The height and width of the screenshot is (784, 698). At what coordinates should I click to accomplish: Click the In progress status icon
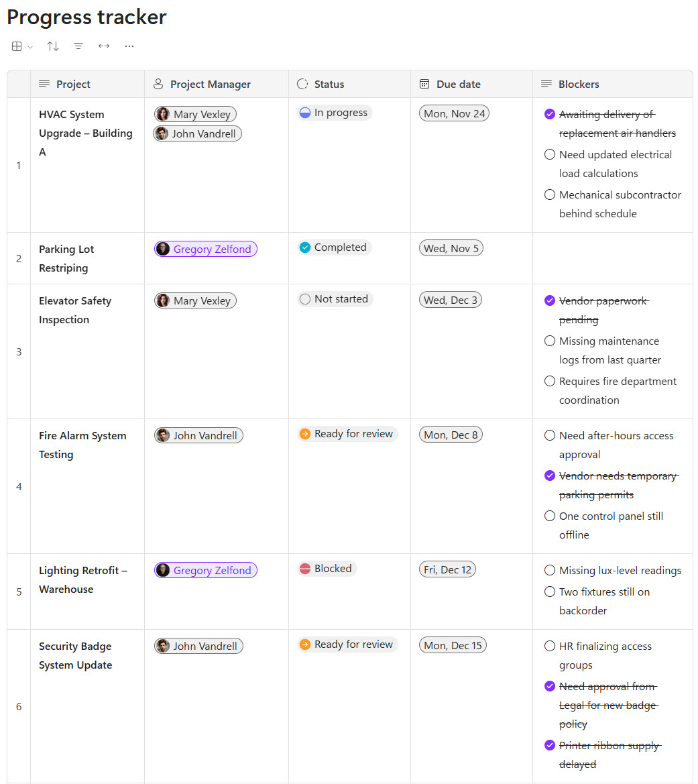305,113
